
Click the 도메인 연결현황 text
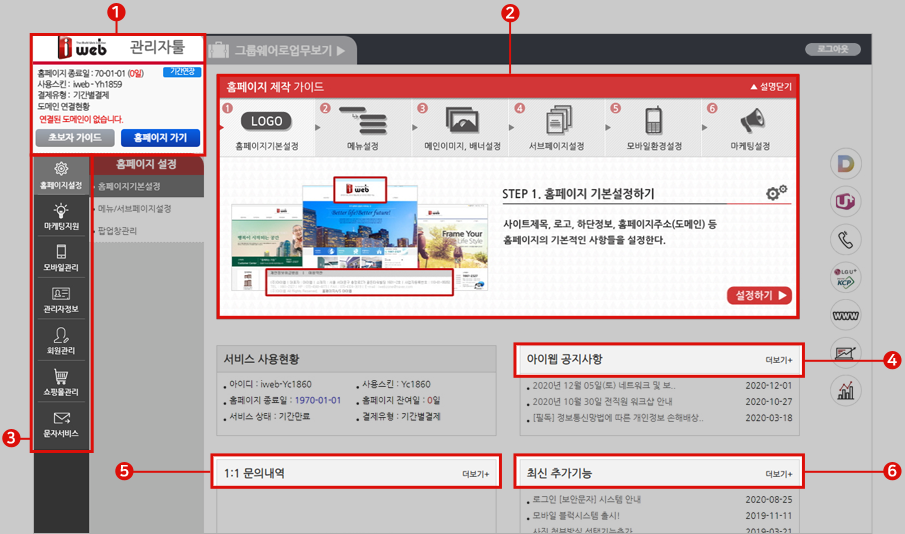pos(63,107)
